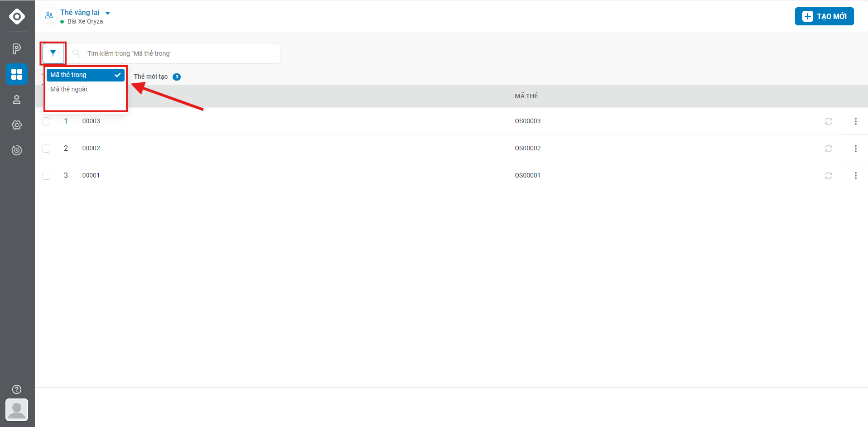
Task: Open the user profile sidebar icon
Action: [17, 100]
